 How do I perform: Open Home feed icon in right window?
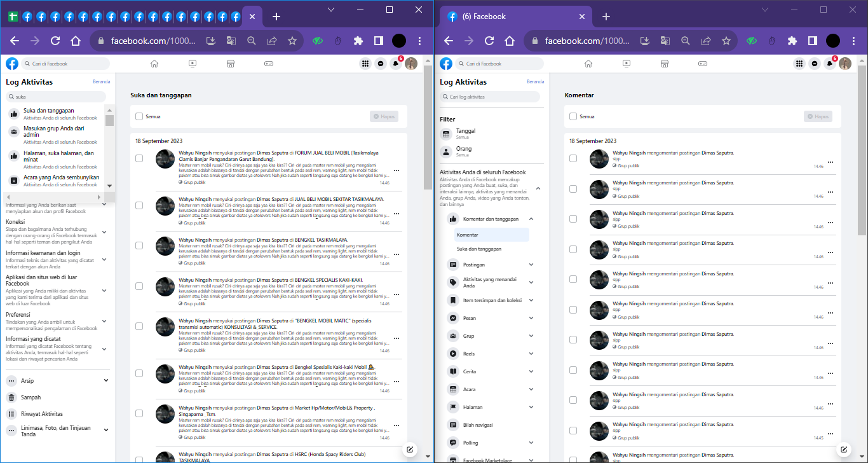(x=588, y=64)
